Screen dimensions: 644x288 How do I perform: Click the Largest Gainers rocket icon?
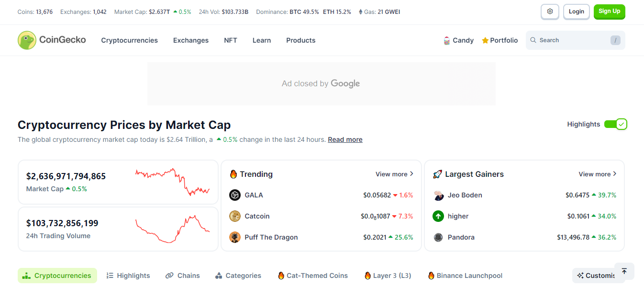click(437, 174)
